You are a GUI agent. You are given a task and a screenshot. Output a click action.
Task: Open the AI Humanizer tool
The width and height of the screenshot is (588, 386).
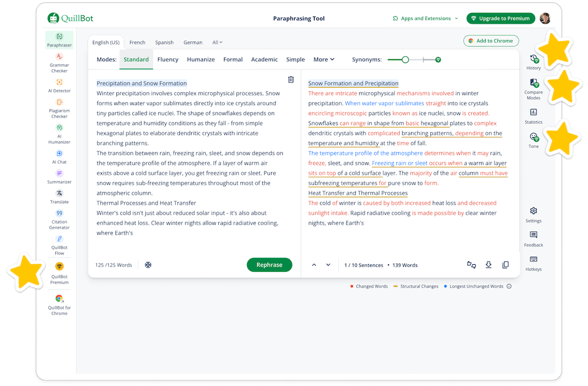tap(59, 134)
